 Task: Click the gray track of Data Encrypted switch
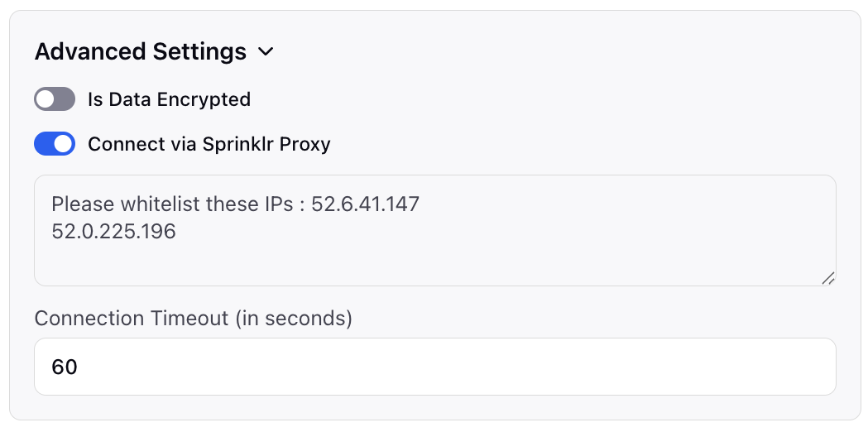(x=65, y=99)
